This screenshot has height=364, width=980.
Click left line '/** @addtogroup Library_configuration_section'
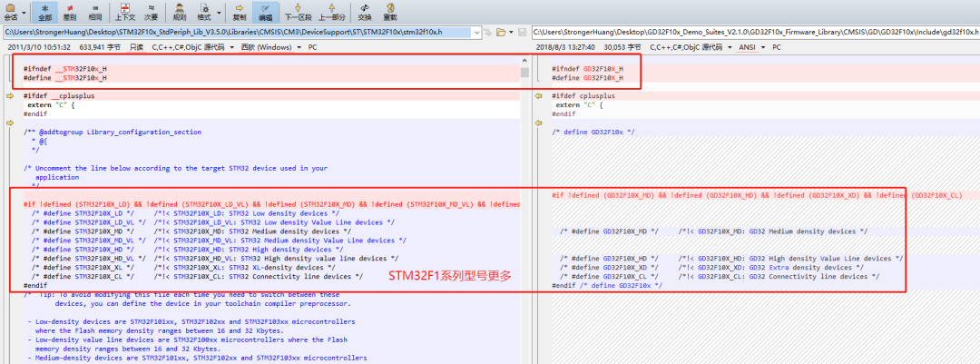pos(113,133)
